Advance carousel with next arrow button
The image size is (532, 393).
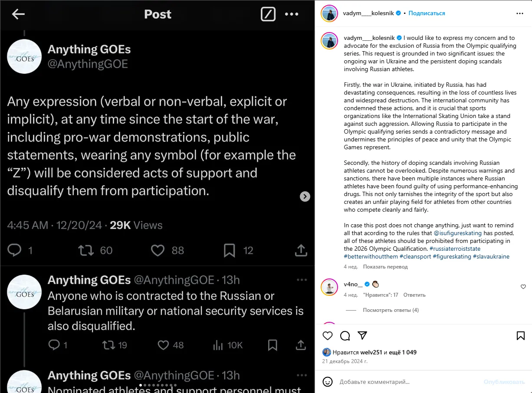point(305,196)
